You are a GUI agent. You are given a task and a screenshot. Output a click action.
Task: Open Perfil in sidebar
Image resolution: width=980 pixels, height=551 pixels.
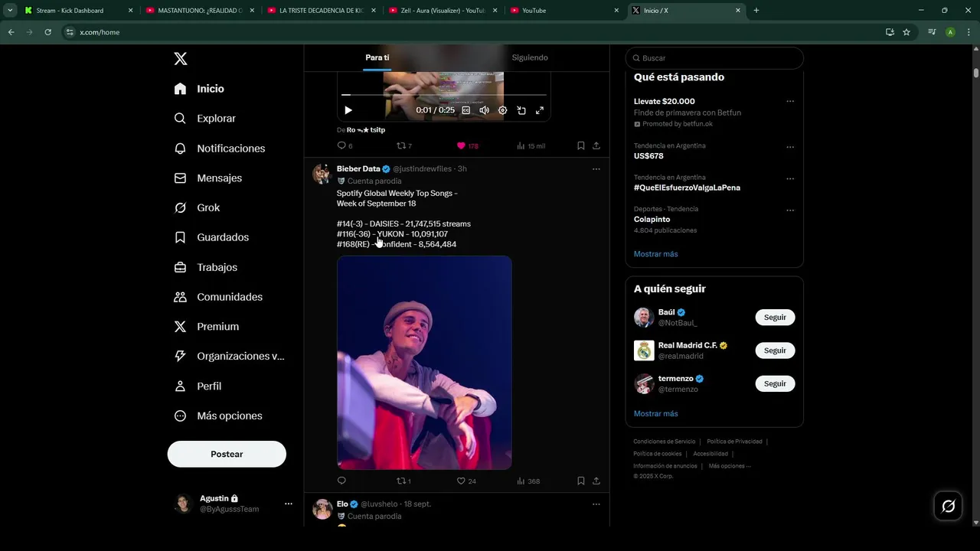click(x=198, y=386)
